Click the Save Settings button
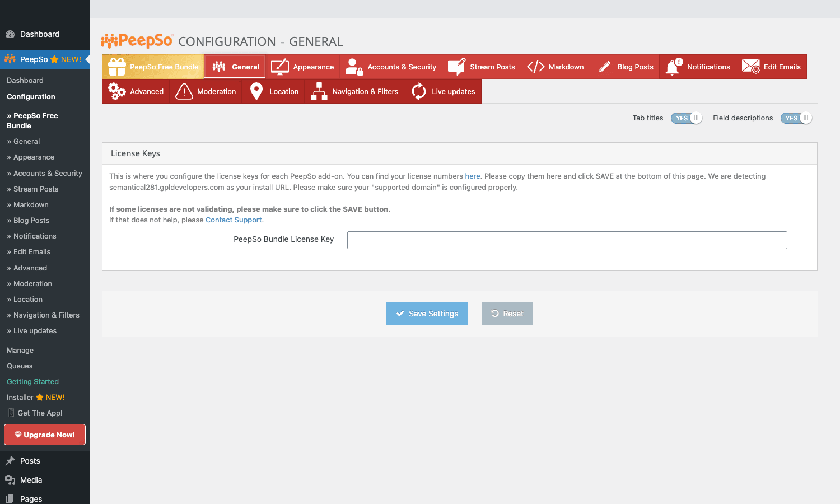The image size is (840, 504). [427, 314]
